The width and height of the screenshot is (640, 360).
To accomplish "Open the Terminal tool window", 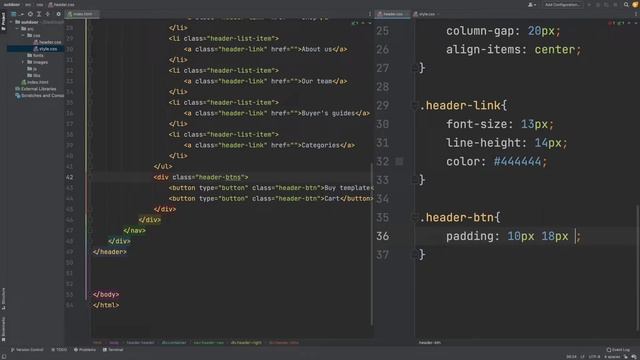I will pyautogui.click(x=113, y=350).
